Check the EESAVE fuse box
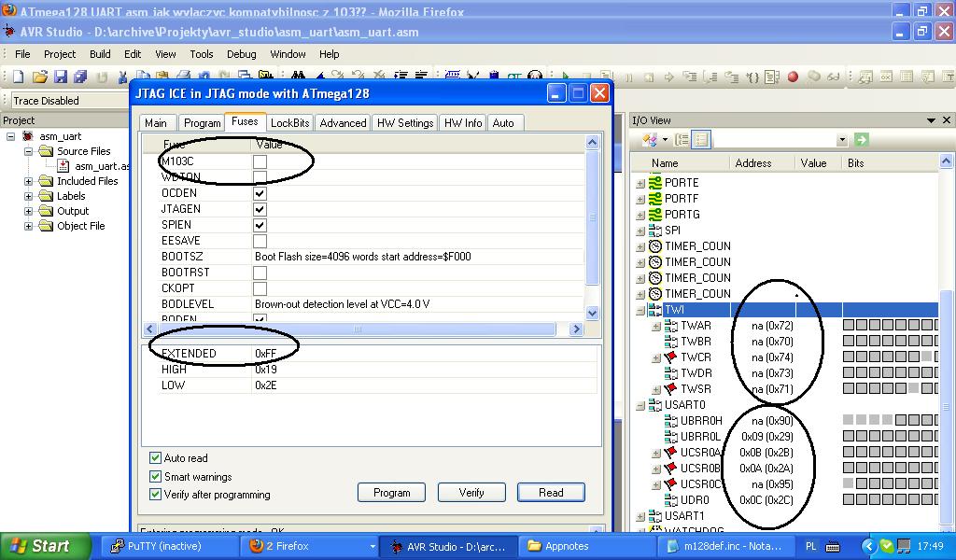 (260, 241)
